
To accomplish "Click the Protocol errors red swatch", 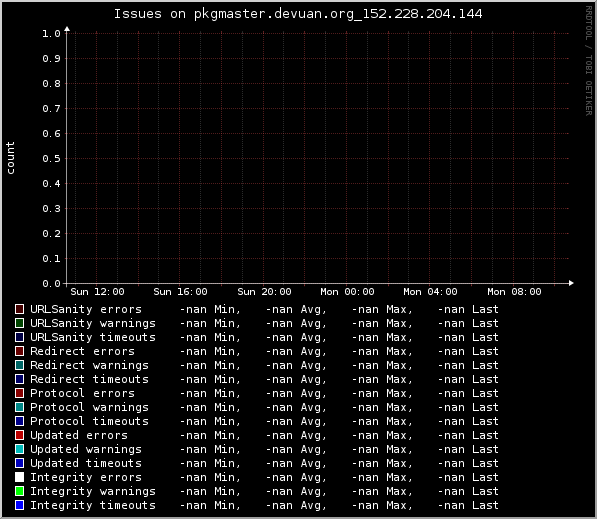I will (19, 393).
